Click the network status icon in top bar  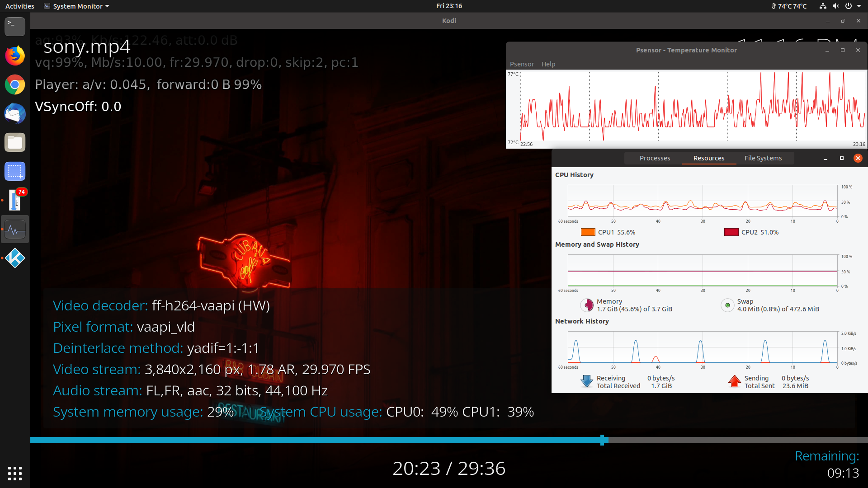[823, 6]
